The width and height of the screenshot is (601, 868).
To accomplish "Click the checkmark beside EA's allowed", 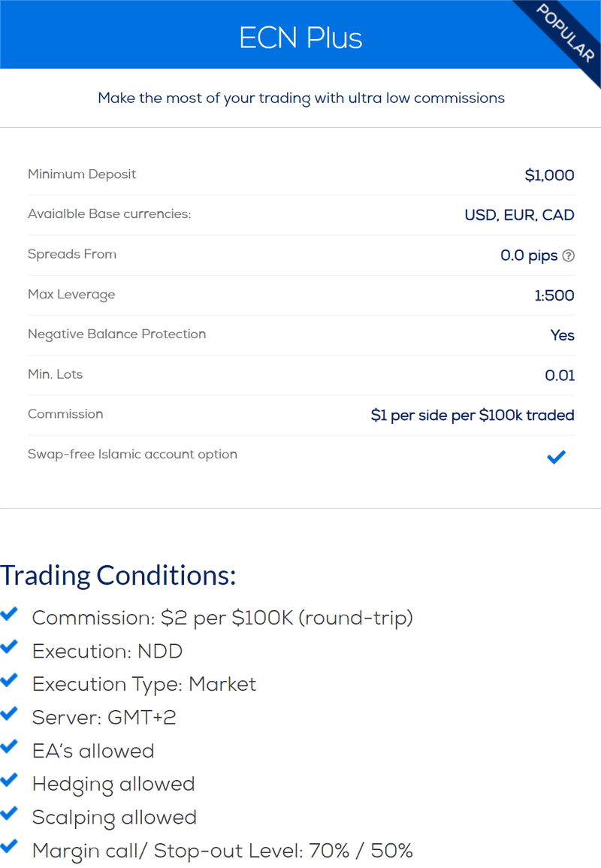I will point(10,746).
